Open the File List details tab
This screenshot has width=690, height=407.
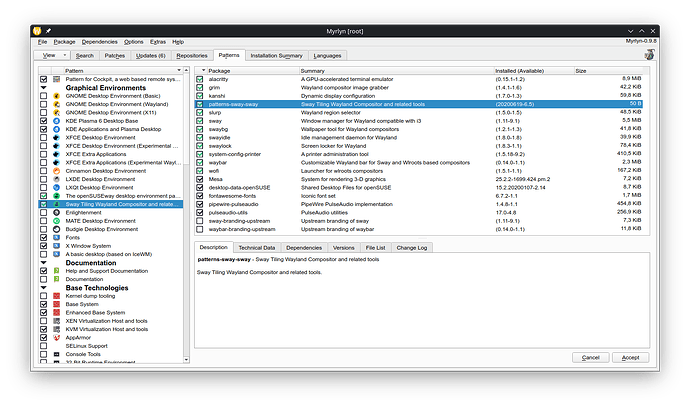pyautogui.click(x=375, y=247)
